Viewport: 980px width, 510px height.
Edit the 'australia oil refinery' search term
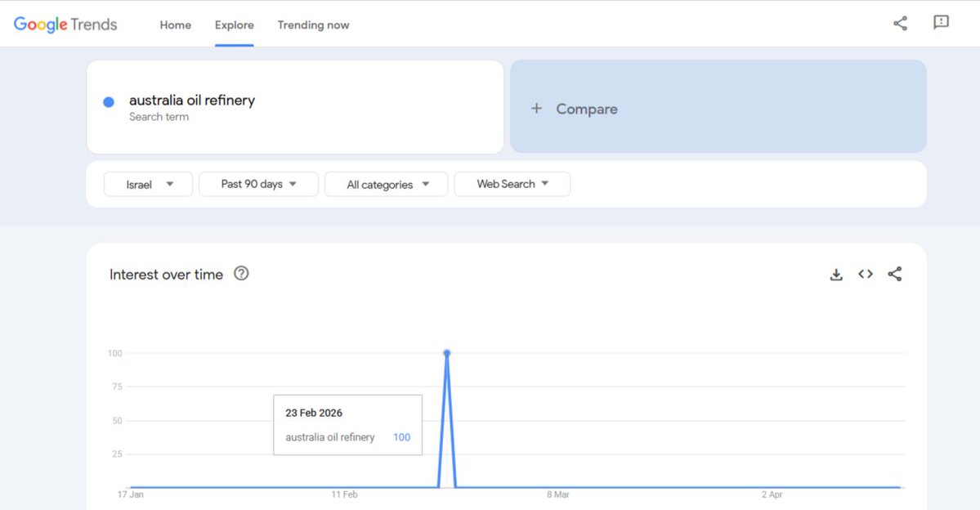coord(192,100)
